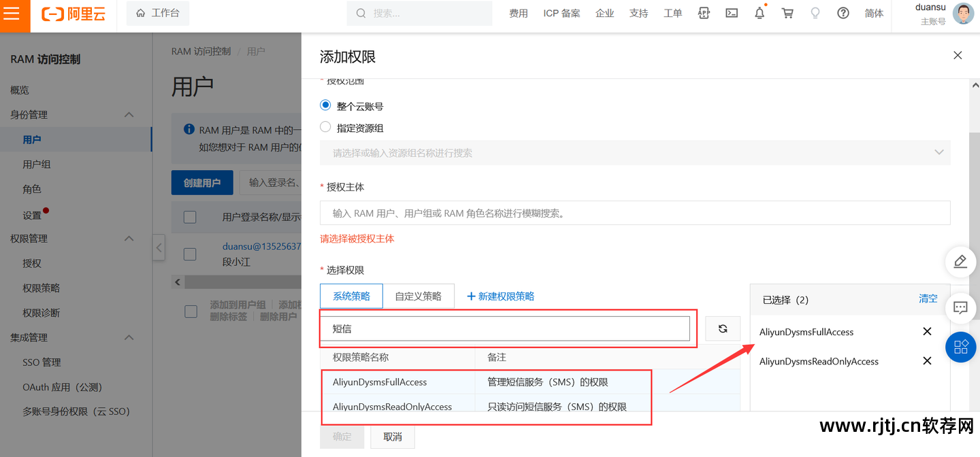
Task: Click the policy search field containing 短信
Action: 505,328
